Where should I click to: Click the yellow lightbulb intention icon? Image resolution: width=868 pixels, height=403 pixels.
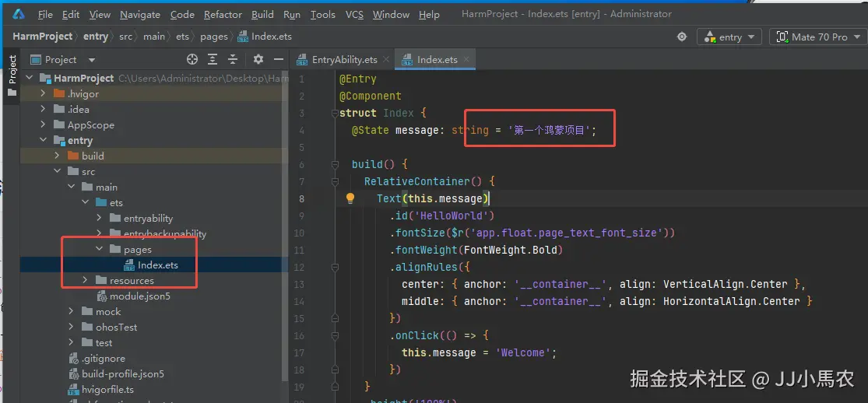[350, 198]
